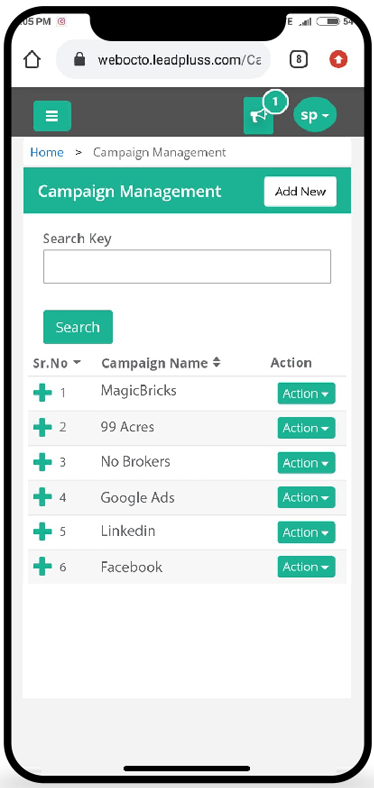The image size is (374, 788).
Task: Tap the browser home icon
Action: coord(32,60)
